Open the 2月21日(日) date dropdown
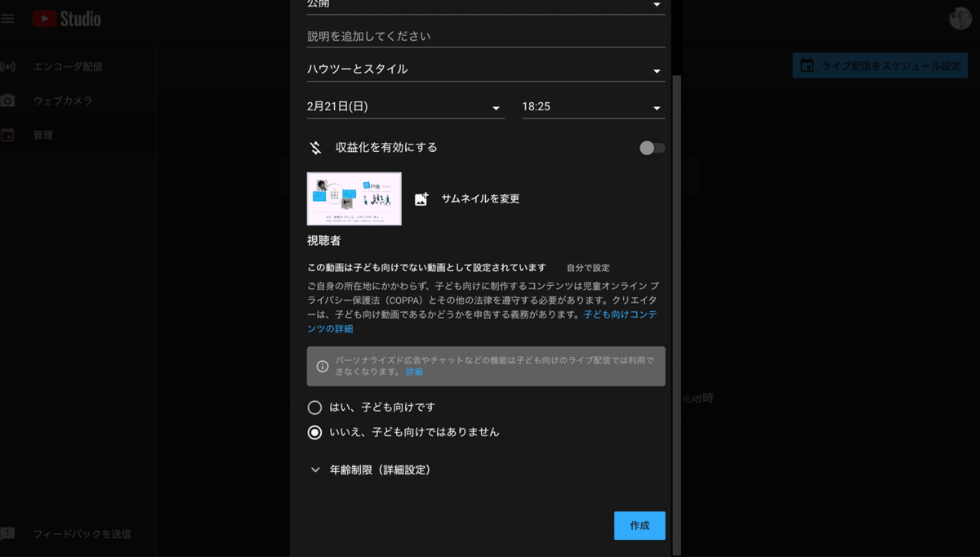 (x=406, y=106)
